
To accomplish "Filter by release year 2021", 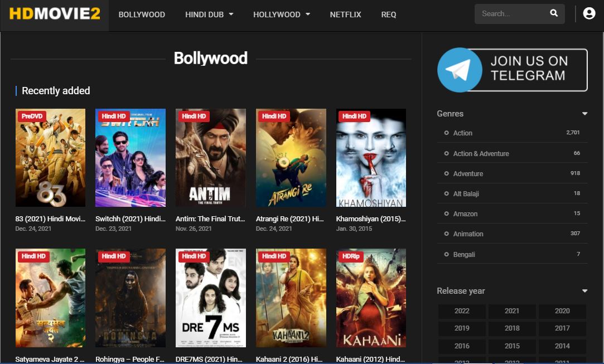I will [x=512, y=311].
